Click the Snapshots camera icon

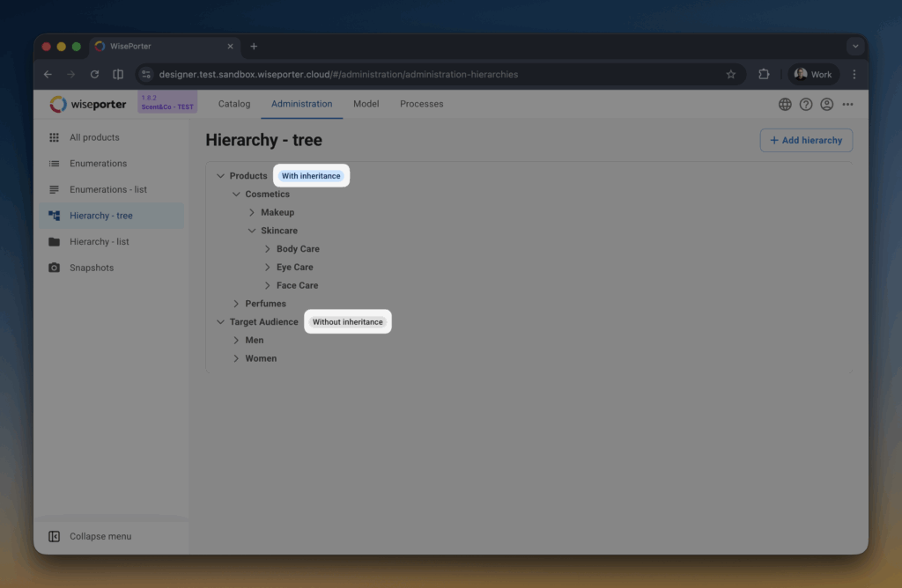click(54, 268)
